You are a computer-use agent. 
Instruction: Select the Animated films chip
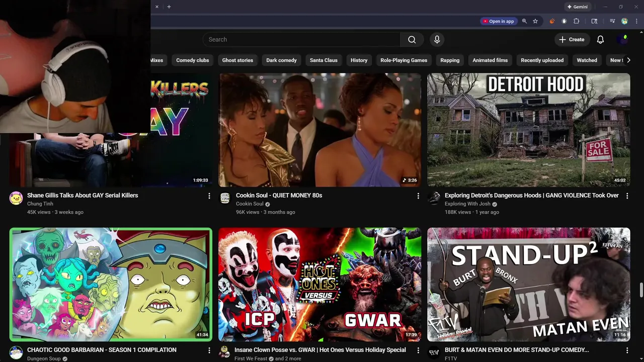pos(490,60)
